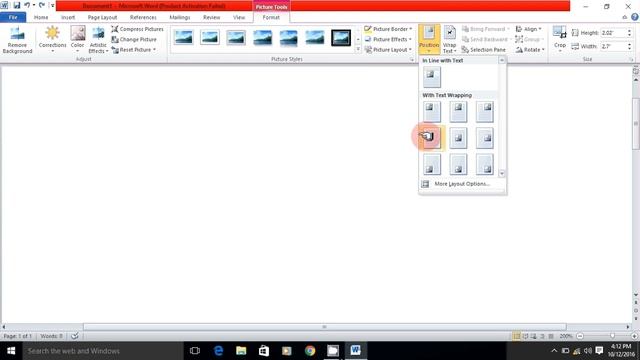Click the Width input field
This screenshot has height=360, width=640.
pos(613,46)
